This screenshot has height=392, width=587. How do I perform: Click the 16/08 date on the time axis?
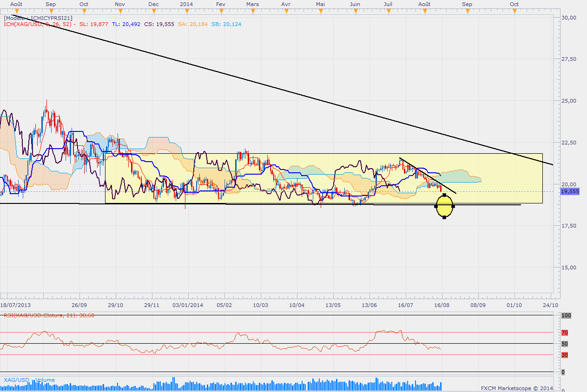coord(442,305)
